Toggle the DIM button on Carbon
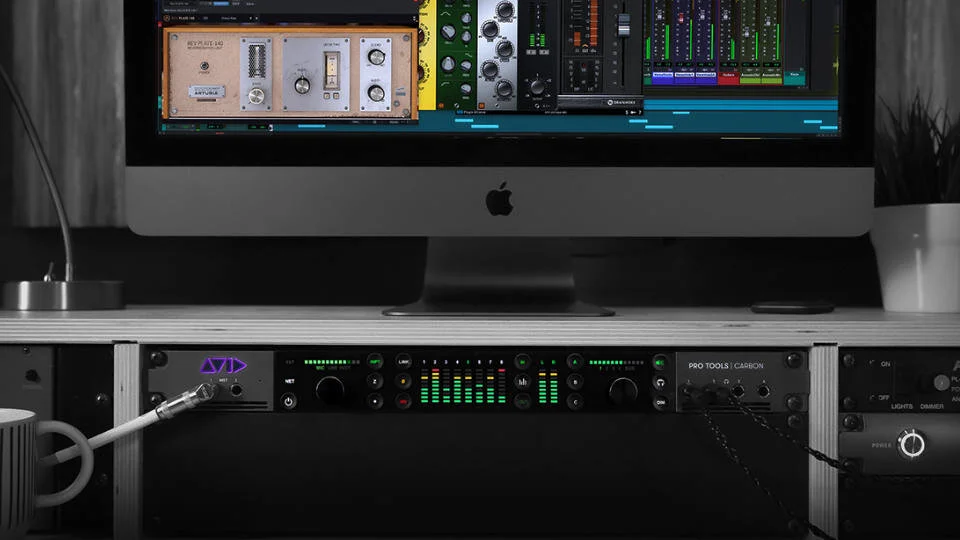Screen dimensions: 960x540 pos(660,402)
